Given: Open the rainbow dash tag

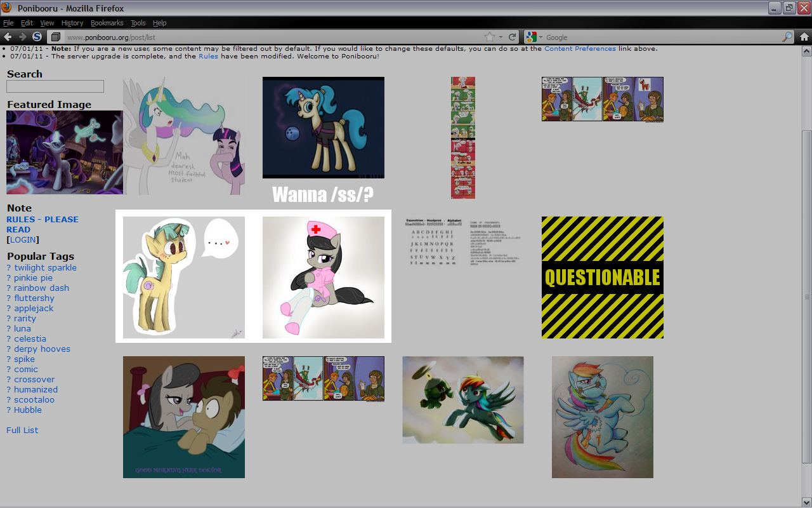Looking at the screenshot, I should pyautogui.click(x=41, y=288).
